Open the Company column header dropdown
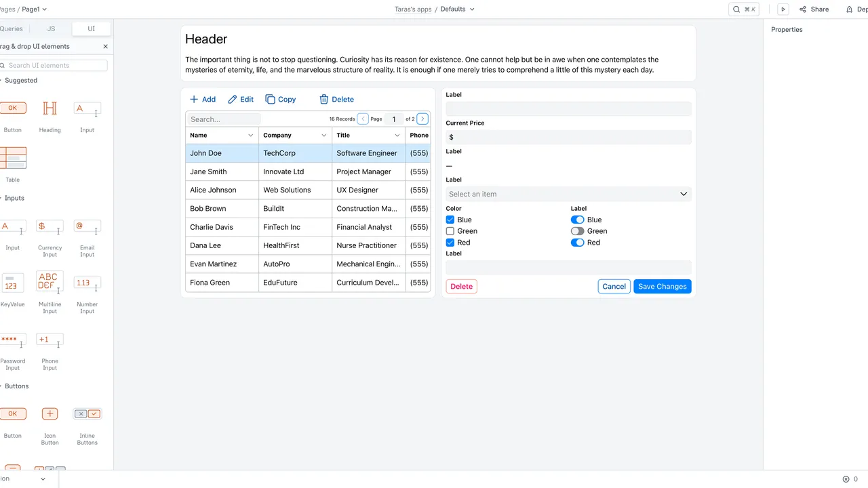The image size is (868, 488). 323,136
